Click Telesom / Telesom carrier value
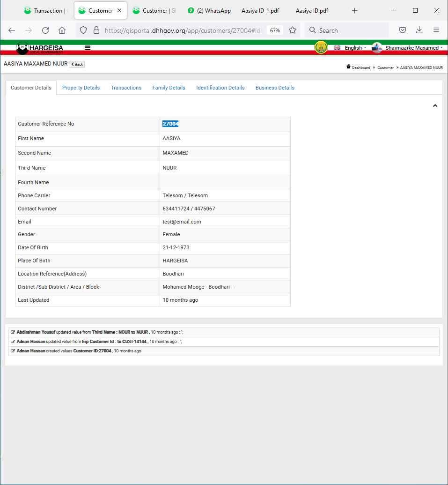Image resolution: width=448 pixels, height=485 pixels. (x=185, y=195)
